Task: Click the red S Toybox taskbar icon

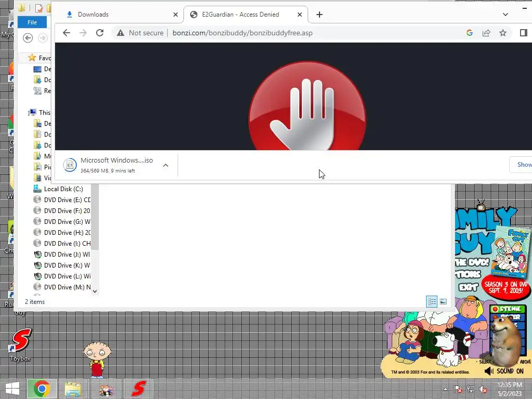Action: [139, 389]
